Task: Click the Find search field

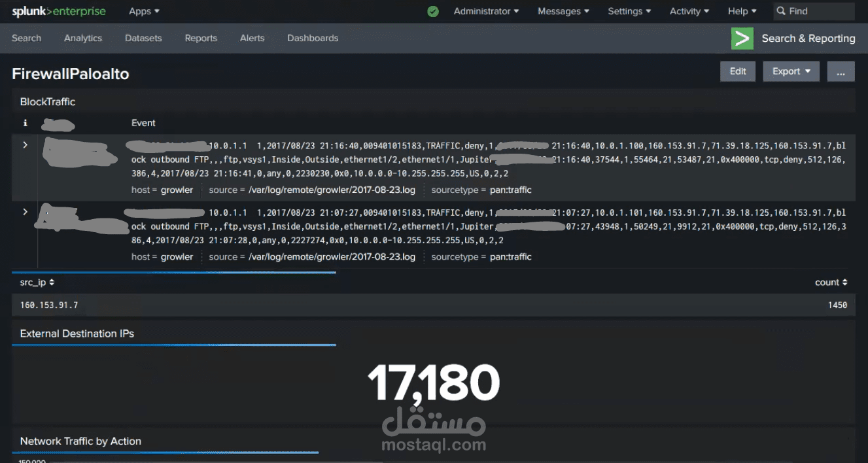Action: tap(814, 11)
